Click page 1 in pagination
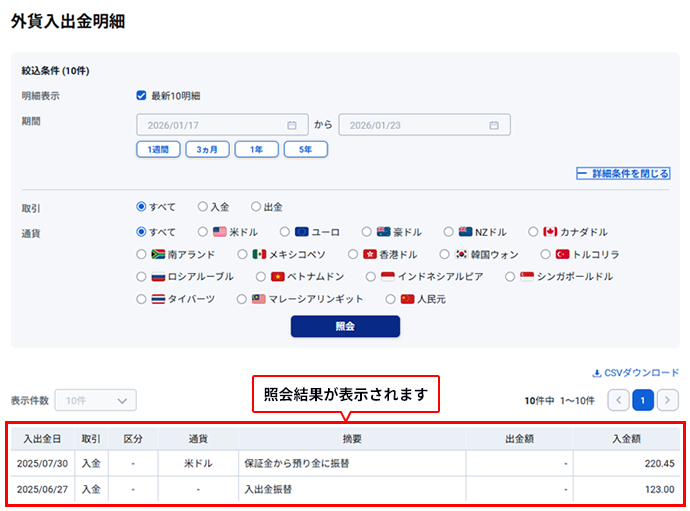 tap(643, 400)
